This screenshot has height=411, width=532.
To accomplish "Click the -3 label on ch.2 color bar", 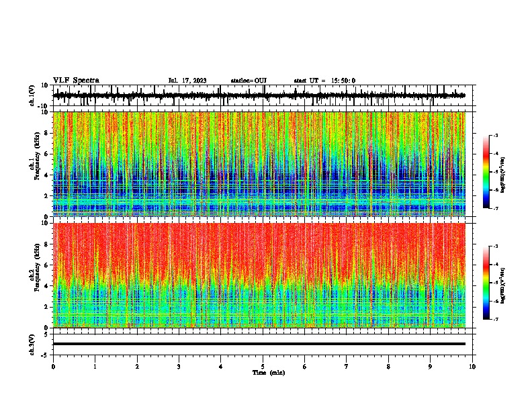I will (496, 246).
